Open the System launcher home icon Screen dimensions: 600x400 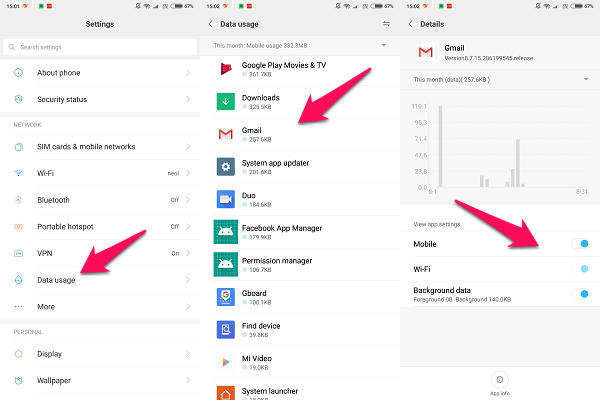click(226, 393)
